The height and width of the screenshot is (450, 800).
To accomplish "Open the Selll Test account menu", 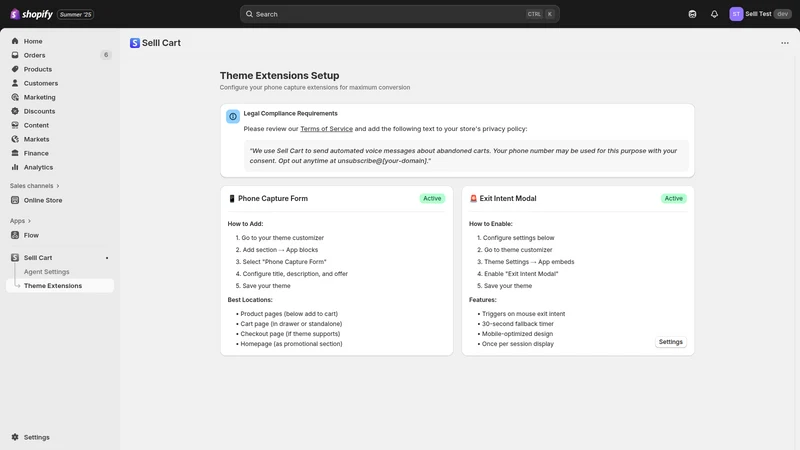I will 760,14.
